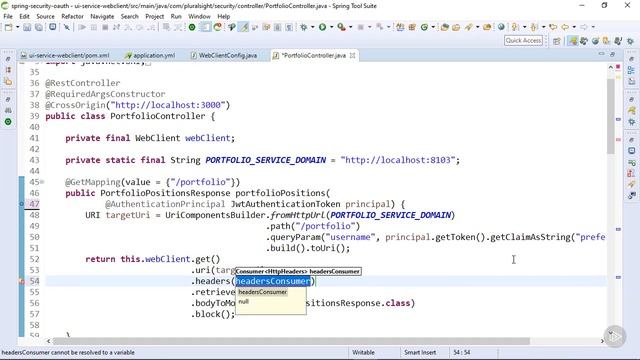640x360 pixels.
Task: Click the horizontal scrollbar thumb of the editor
Action: tap(291, 341)
